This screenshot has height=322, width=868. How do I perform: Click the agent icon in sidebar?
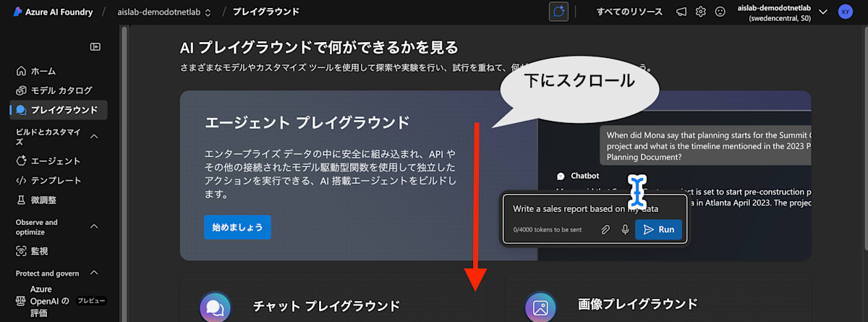21,161
